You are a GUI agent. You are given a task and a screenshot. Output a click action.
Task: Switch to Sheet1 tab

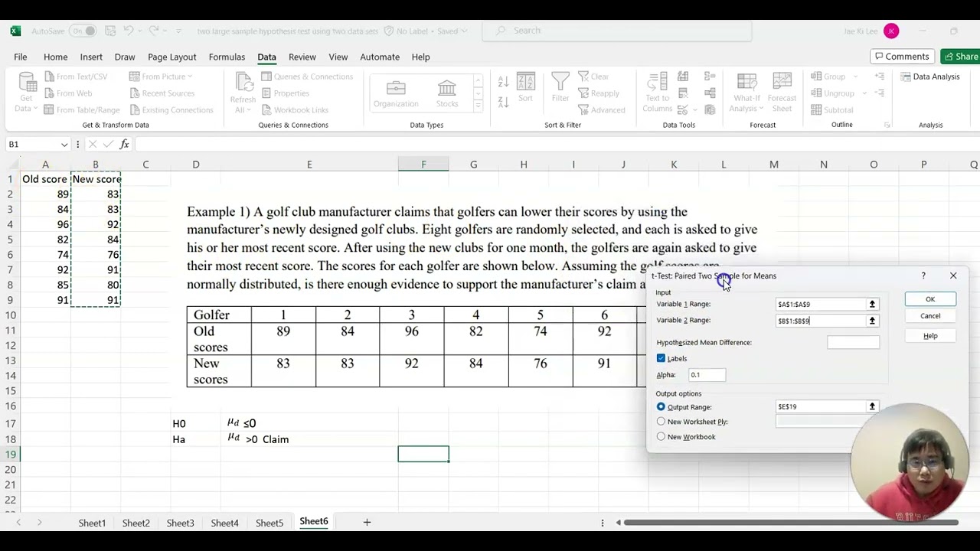coord(92,523)
